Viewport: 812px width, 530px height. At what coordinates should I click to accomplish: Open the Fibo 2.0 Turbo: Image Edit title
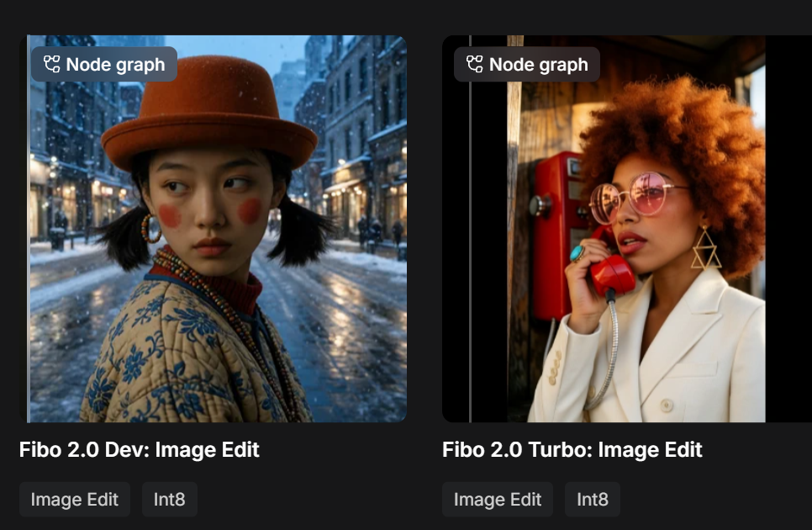pyautogui.click(x=572, y=450)
